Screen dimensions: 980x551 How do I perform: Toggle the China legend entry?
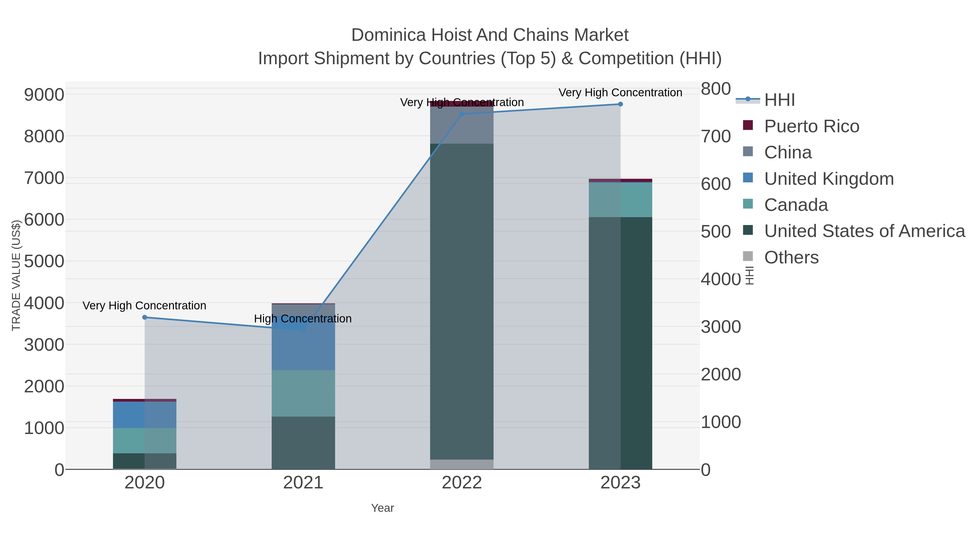coord(777,152)
